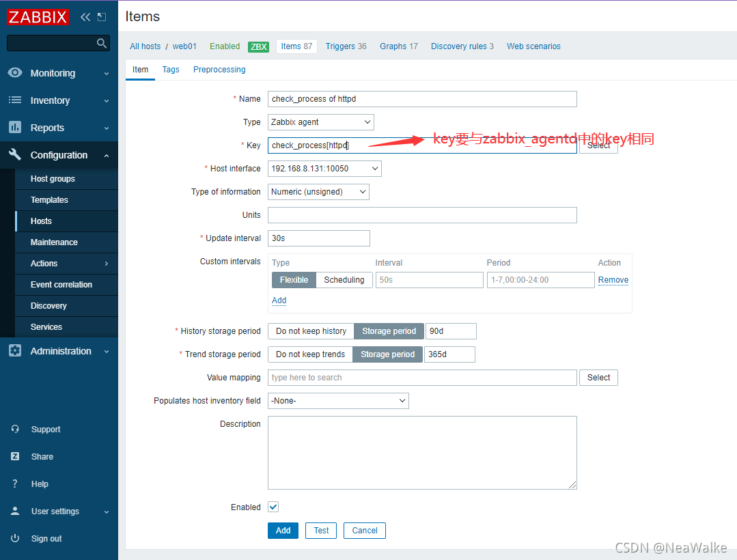Switch to the Tags tab

(x=171, y=70)
